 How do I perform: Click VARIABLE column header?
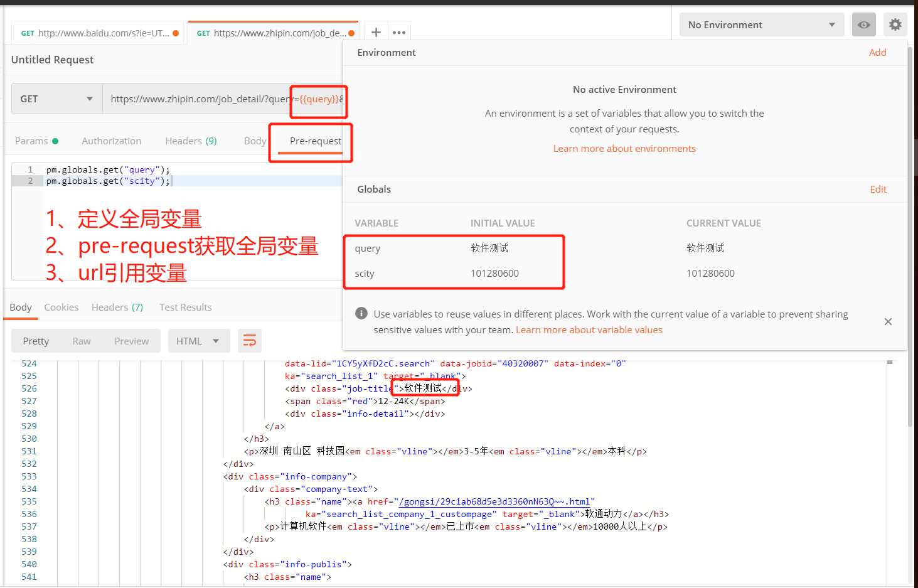tap(376, 223)
